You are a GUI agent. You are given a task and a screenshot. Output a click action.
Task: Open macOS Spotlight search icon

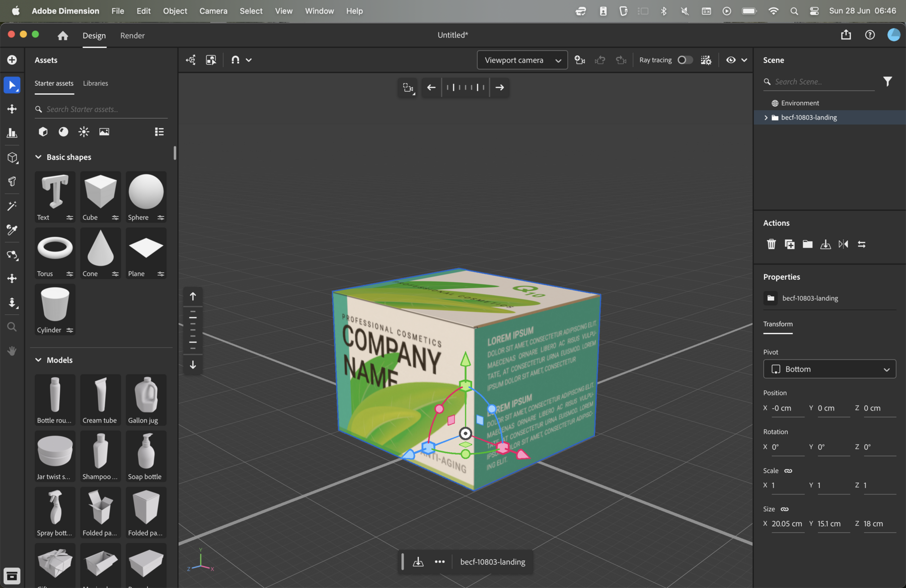pyautogui.click(x=794, y=11)
